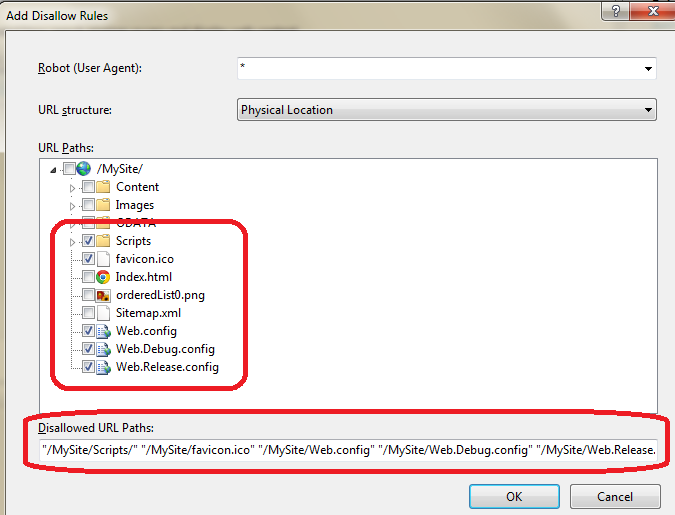Check the Sitemap.xml checkbox

click(88, 313)
